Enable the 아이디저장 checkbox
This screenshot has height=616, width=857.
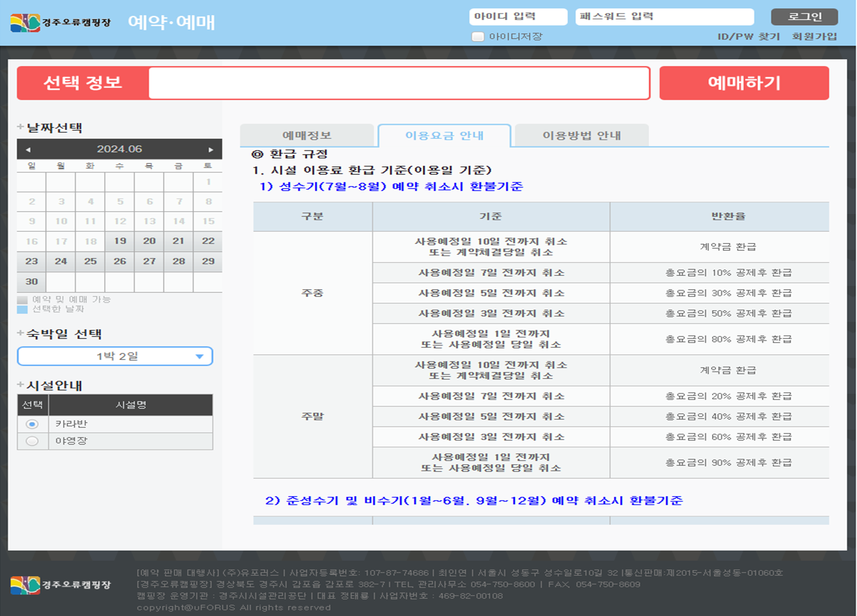[478, 37]
